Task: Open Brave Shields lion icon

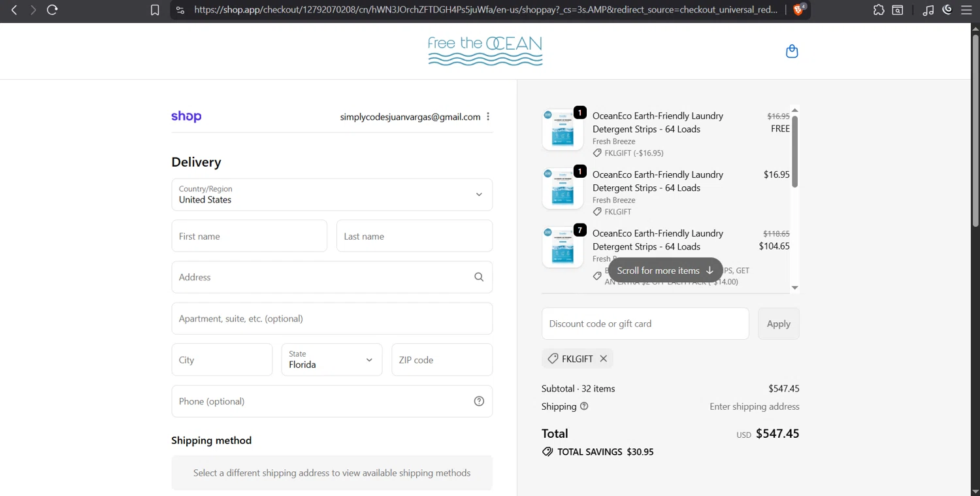Action: [x=798, y=9]
